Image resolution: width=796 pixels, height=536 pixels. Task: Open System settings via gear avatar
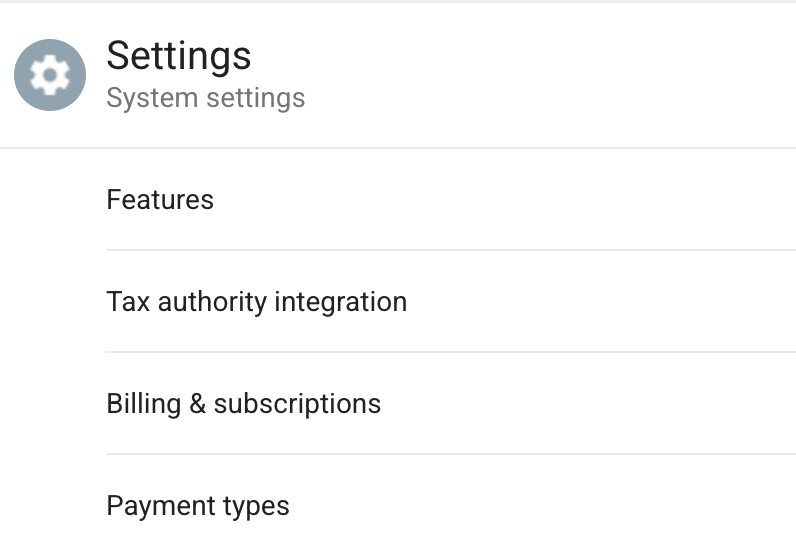pyautogui.click(x=50, y=75)
